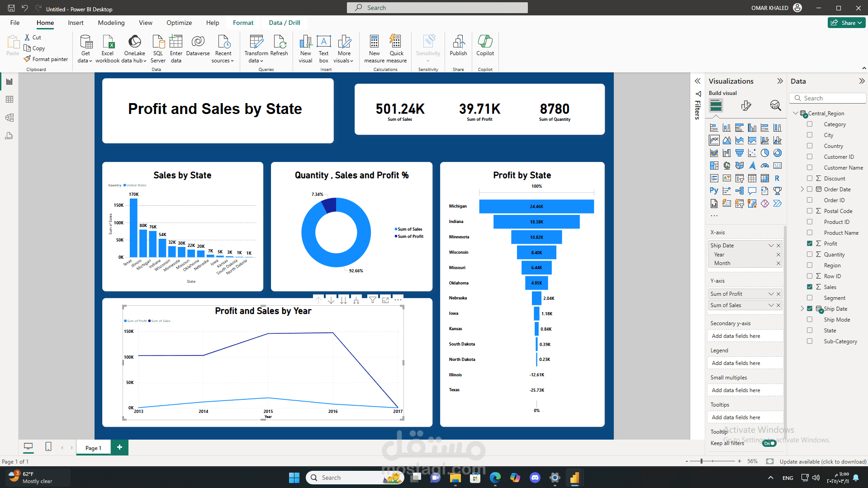Choose the donut chart visualization type

(x=777, y=153)
